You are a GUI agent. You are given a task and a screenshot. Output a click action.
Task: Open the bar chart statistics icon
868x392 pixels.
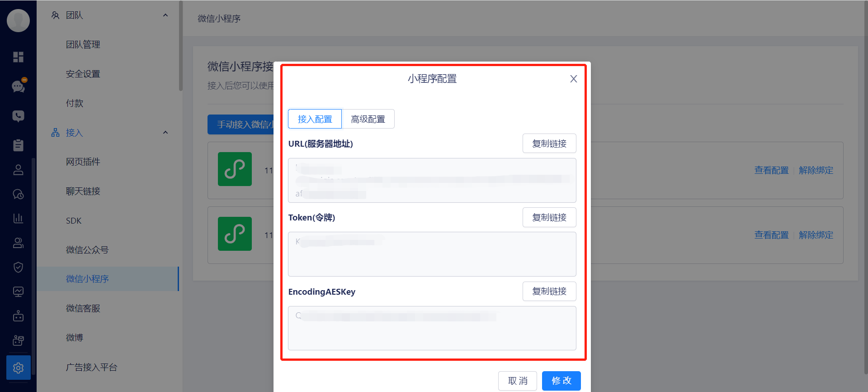coord(18,218)
